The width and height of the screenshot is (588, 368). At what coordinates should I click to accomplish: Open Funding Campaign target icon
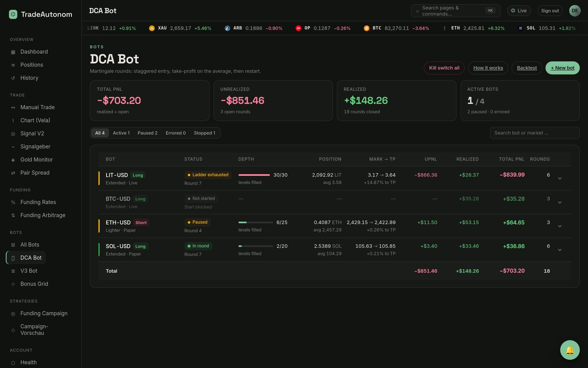(13, 314)
